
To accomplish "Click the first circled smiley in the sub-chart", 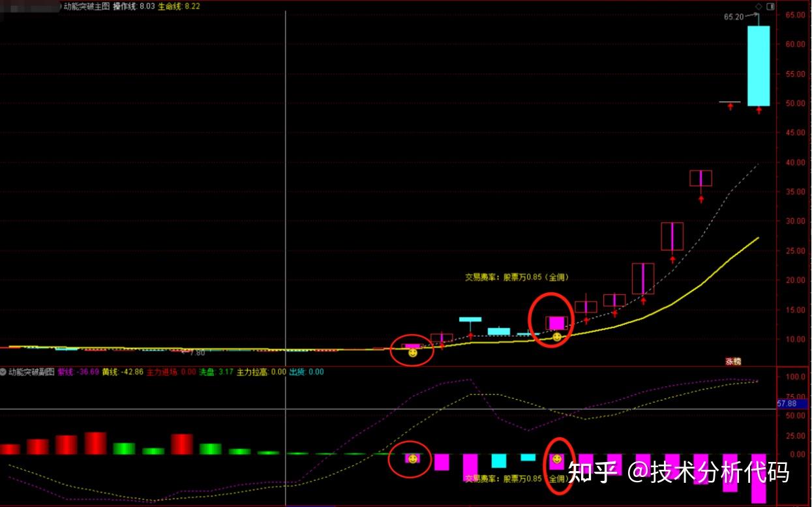I will [x=412, y=459].
